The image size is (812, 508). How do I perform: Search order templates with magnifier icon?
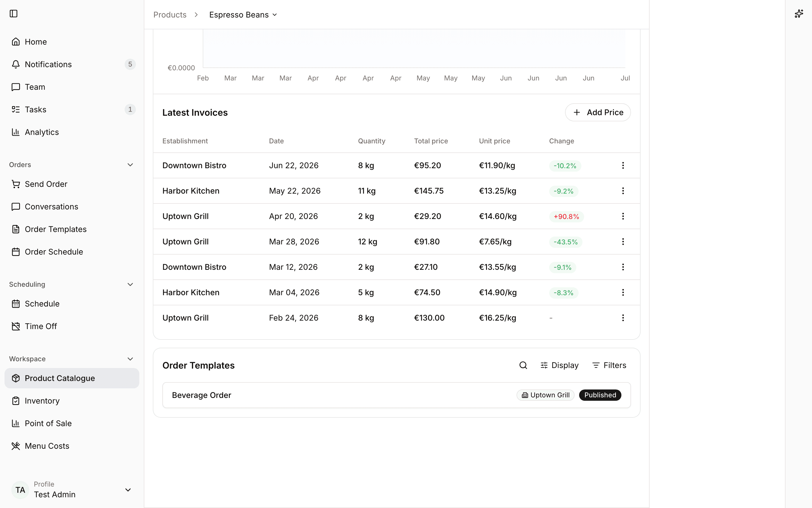(x=523, y=365)
